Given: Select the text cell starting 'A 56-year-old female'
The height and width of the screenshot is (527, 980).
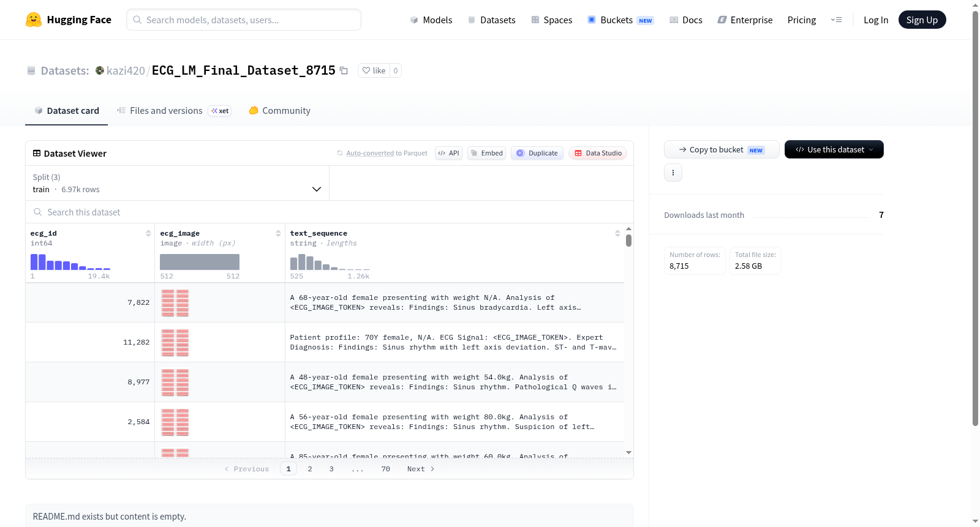Looking at the screenshot, I should 454,422.
